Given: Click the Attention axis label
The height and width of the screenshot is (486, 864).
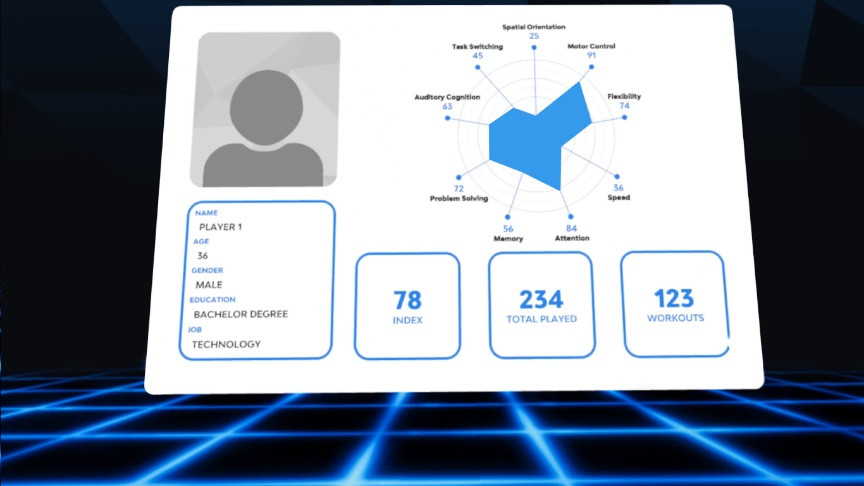Looking at the screenshot, I should point(572,238).
